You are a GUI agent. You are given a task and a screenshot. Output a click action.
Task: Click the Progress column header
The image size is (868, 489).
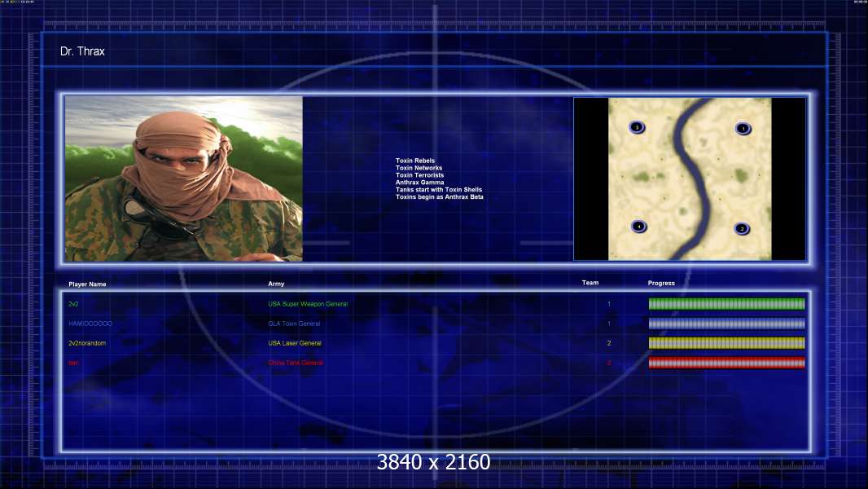coord(661,283)
